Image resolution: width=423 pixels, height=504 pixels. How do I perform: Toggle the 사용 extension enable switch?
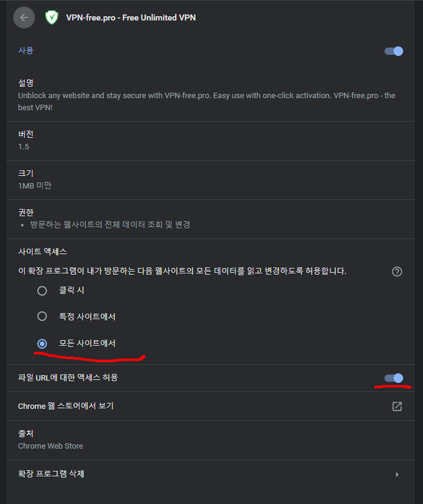tap(394, 51)
